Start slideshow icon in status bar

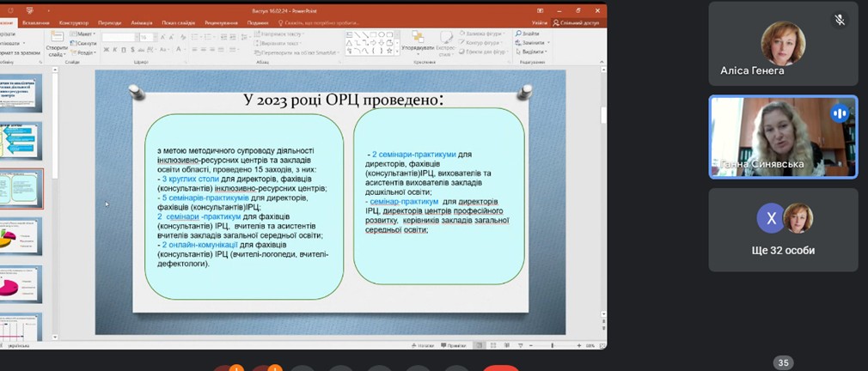520,345
